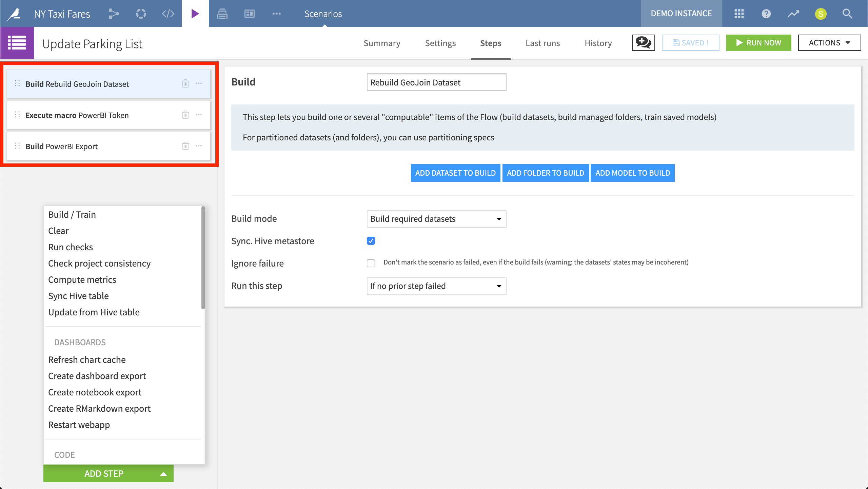868x489 pixels.
Task: Switch to the Summary tab
Action: [x=382, y=43]
